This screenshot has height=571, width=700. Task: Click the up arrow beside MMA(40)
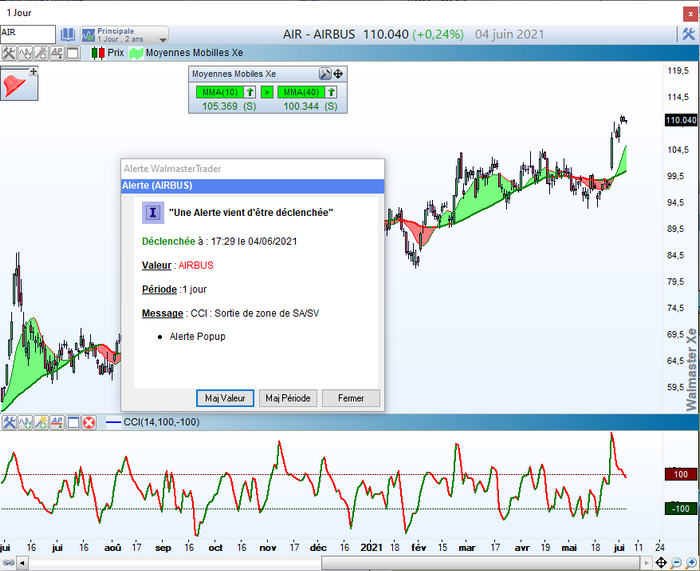331,92
